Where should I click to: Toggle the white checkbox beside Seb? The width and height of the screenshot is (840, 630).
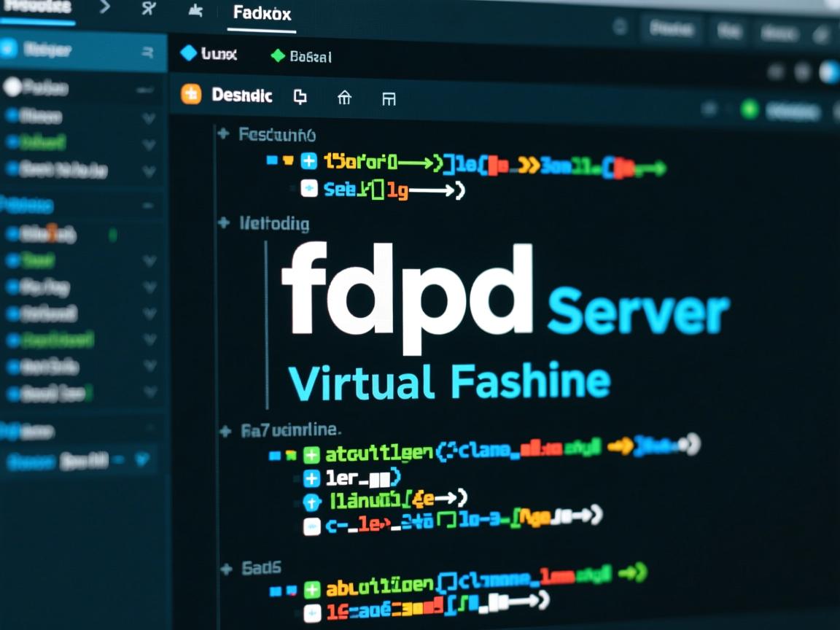pyautogui.click(x=309, y=190)
